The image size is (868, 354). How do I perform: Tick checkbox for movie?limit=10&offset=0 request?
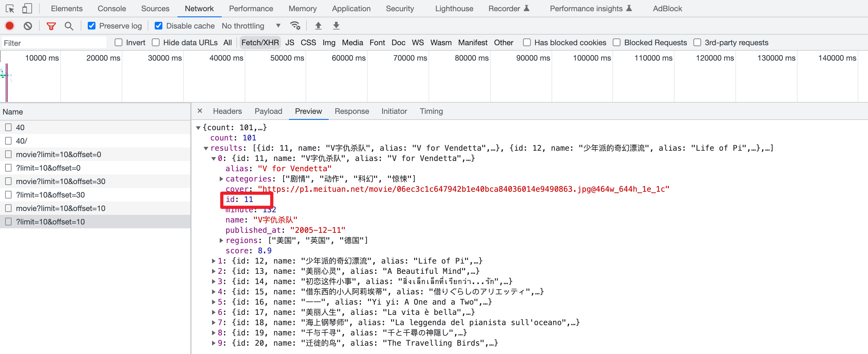(x=8, y=155)
